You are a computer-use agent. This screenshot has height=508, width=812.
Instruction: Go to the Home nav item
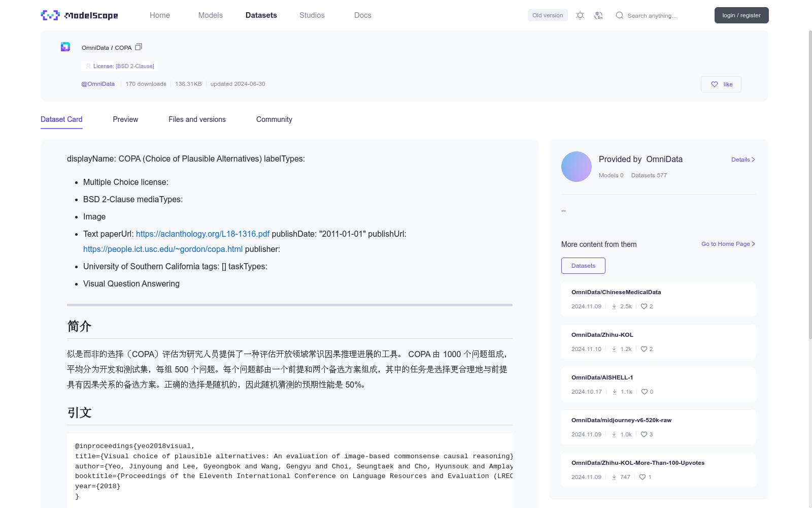(160, 15)
